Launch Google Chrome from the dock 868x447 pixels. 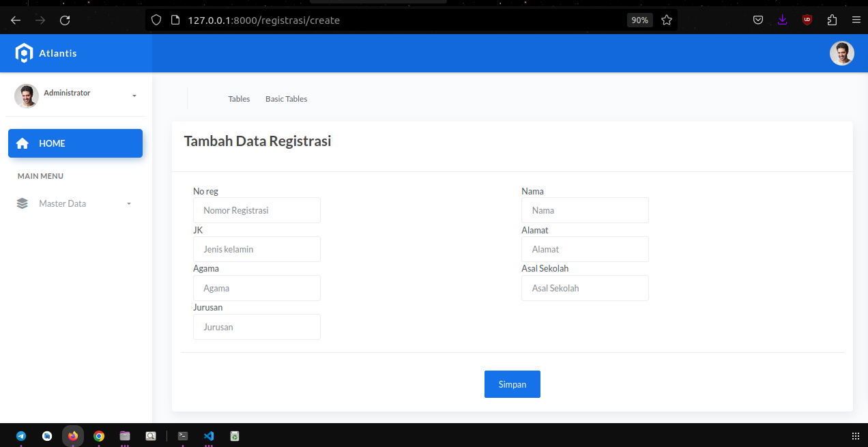pyautogui.click(x=99, y=435)
